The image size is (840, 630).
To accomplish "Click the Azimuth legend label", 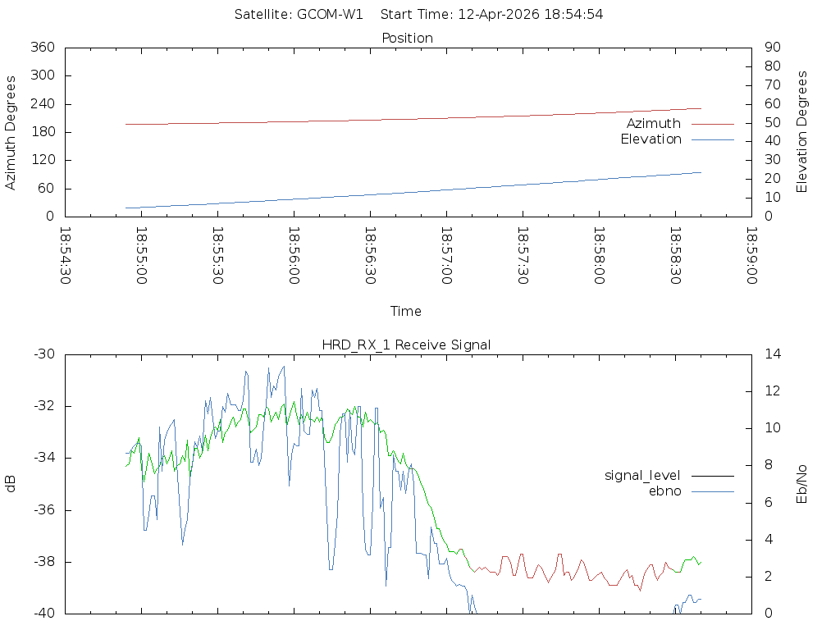I will click(653, 124).
